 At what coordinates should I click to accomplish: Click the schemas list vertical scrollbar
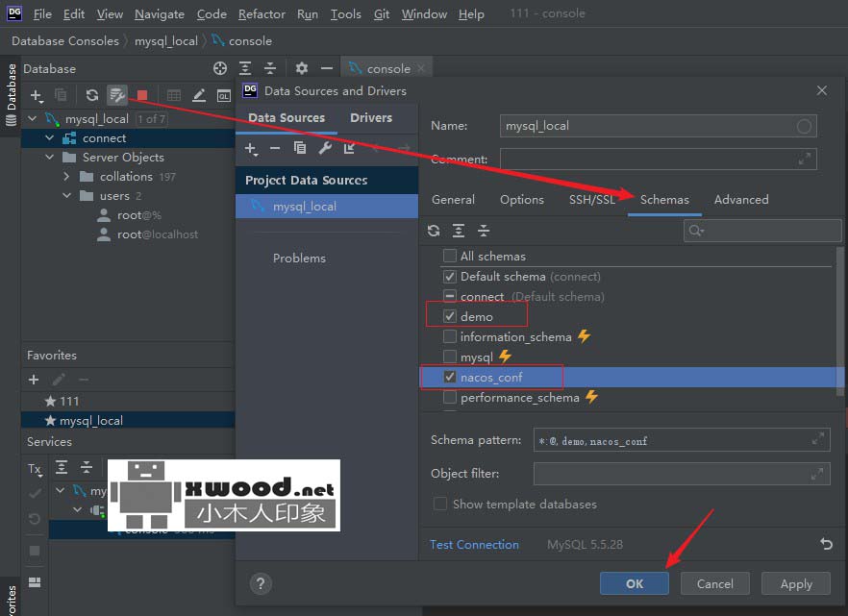(840, 321)
